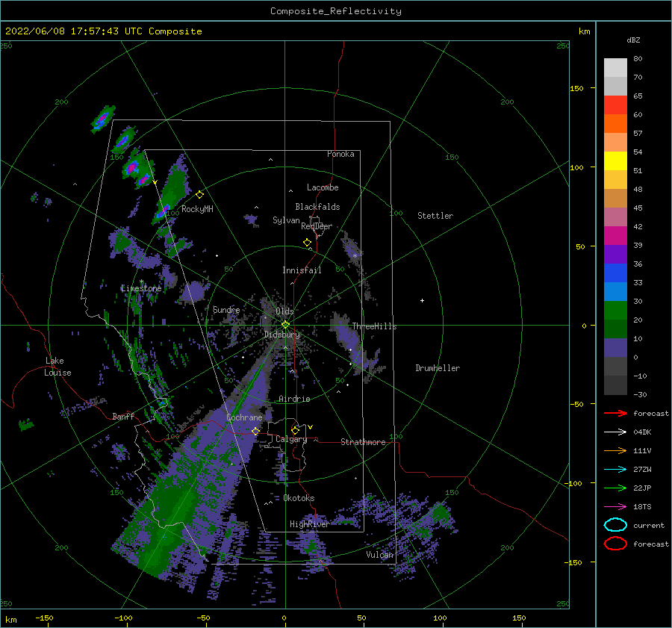The height and width of the screenshot is (628, 672).
Task: Click the RedDeer city label
Action: tap(317, 226)
